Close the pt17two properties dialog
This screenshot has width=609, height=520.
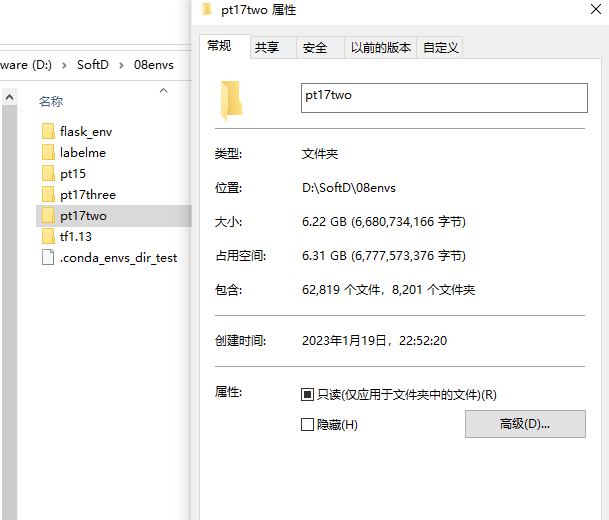[596, 9]
